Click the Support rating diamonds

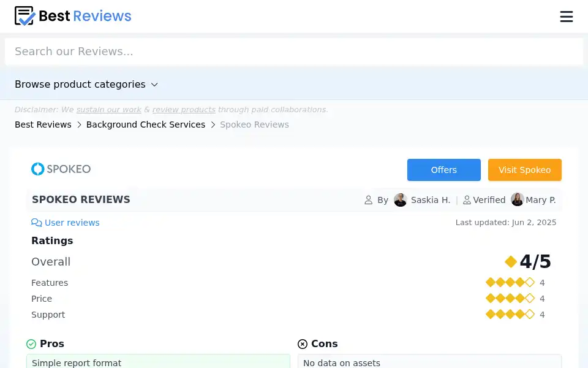pos(510,314)
